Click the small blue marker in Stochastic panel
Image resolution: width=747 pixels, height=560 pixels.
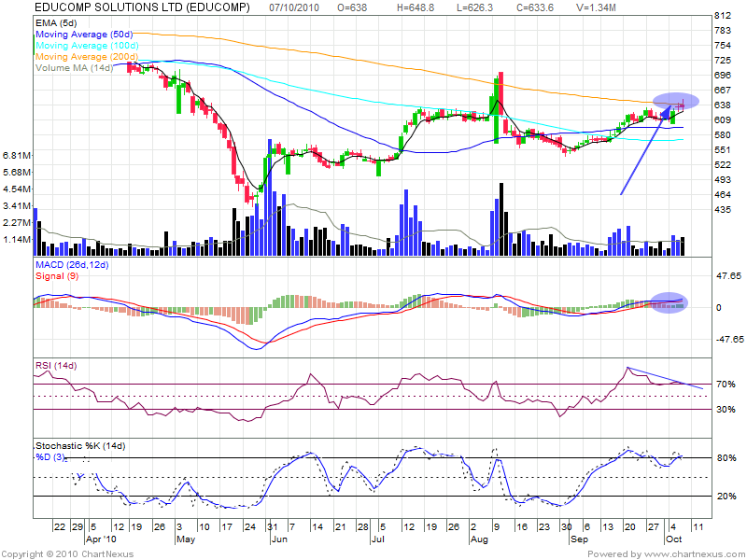tap(79, 477)
